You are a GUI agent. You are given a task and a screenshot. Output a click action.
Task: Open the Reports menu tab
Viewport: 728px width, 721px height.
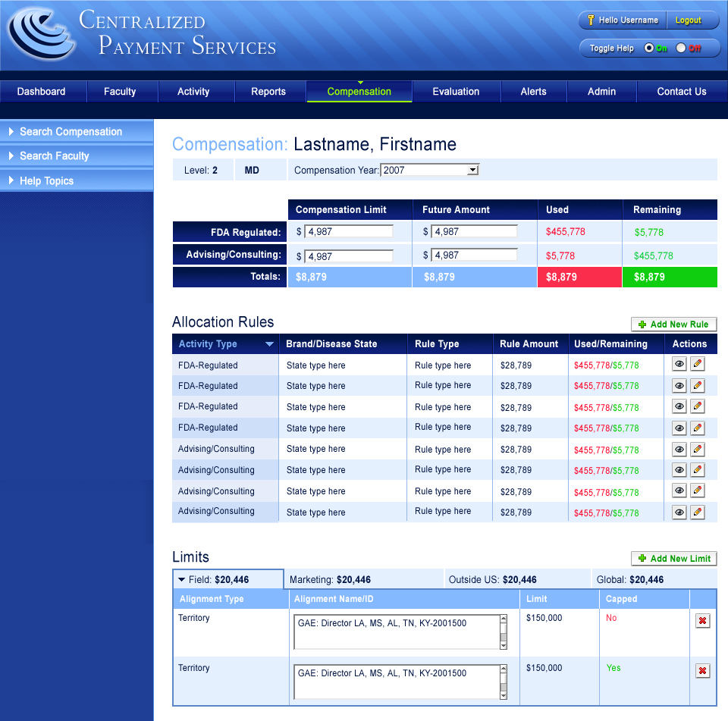(x=268, y=92)
